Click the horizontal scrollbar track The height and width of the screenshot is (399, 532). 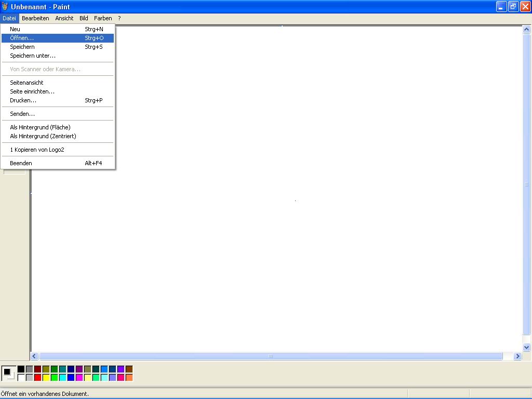point(270,356)
